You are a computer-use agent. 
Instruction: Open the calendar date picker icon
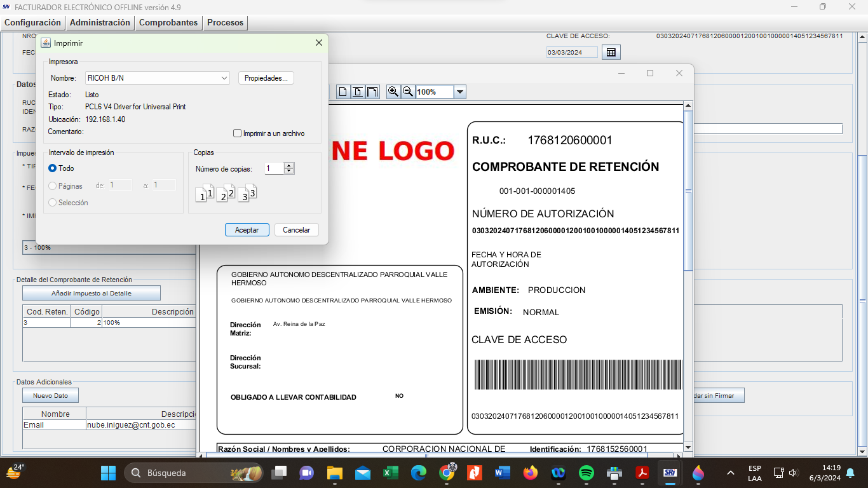(x=611, y=52)
